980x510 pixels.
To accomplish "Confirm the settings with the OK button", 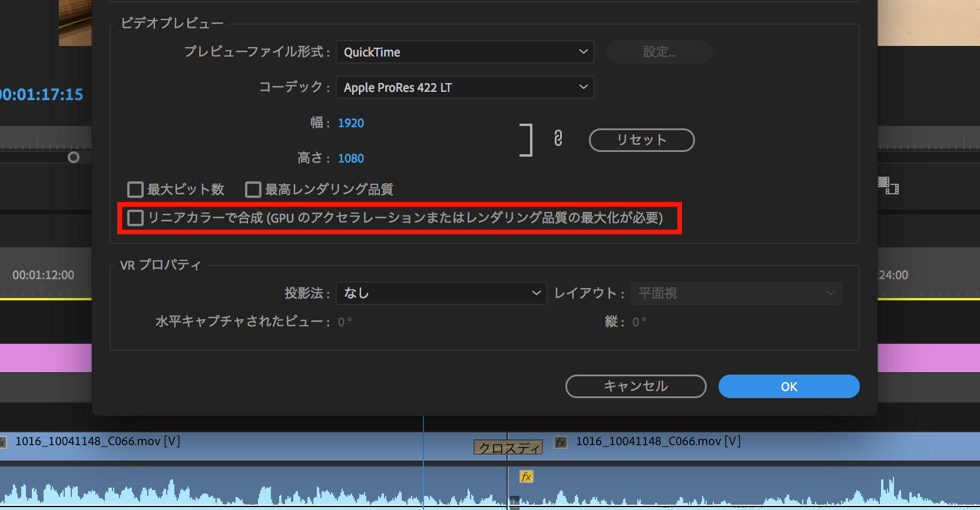I will coord(789,386).
